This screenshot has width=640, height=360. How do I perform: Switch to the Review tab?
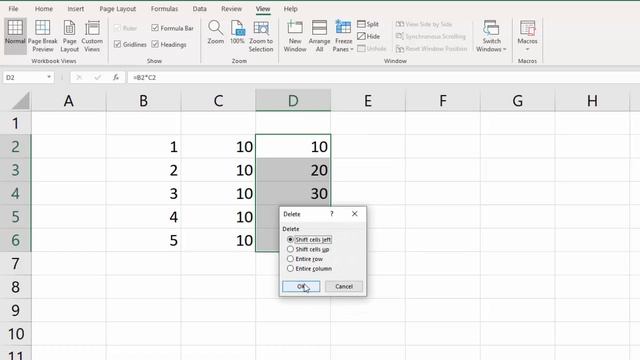tap(231, 9)
